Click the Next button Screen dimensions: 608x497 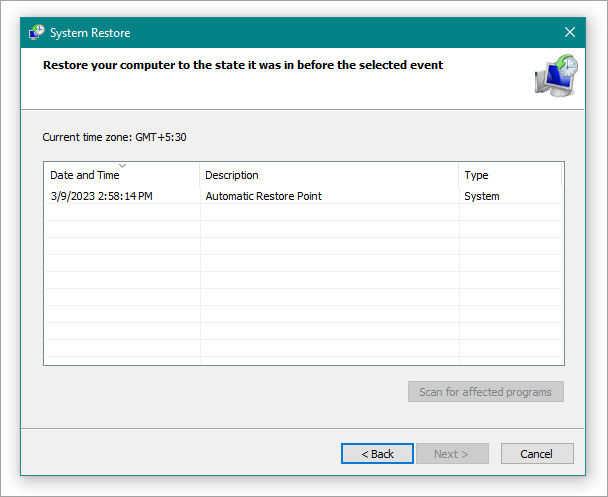pyautogui.click(x=452, y=454)
